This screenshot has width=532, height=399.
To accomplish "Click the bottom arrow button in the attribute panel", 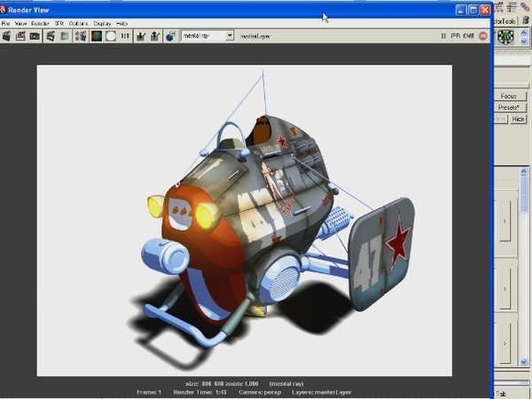I will click(x=505, y=343).
